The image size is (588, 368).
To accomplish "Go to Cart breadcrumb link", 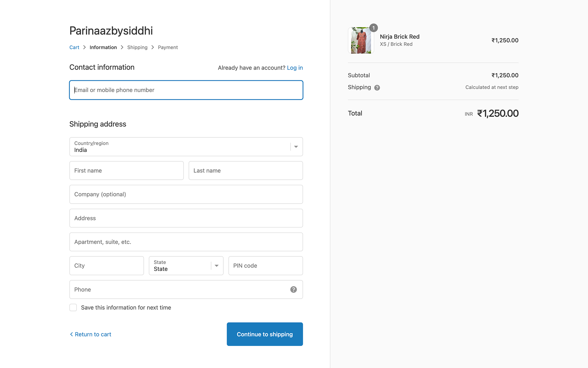I will point(74,47).
